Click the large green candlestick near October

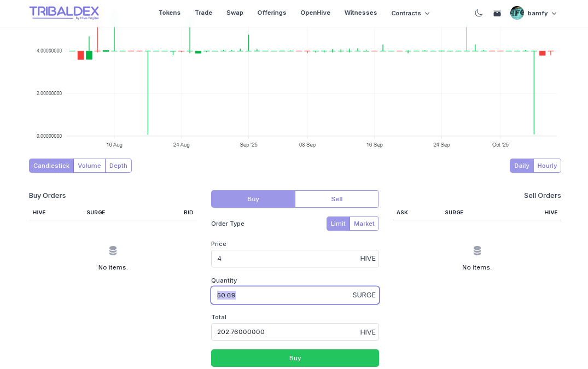click(x=534, y=93)
